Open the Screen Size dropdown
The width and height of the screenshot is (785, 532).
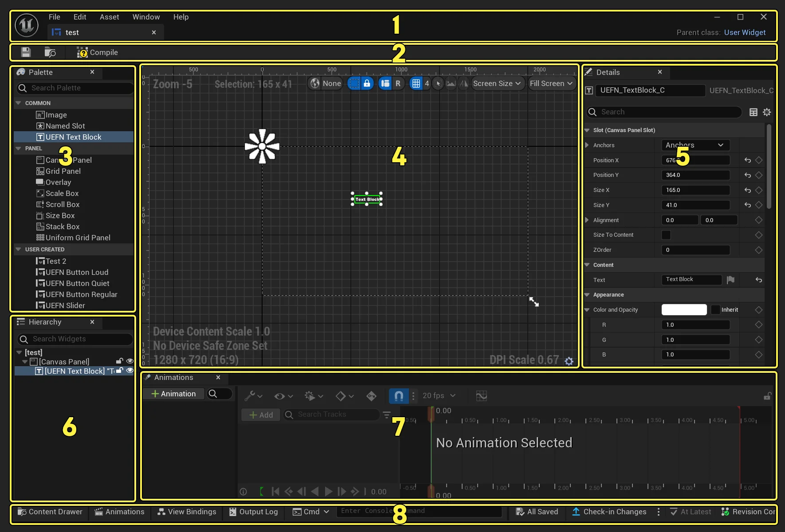pos(497,83)
